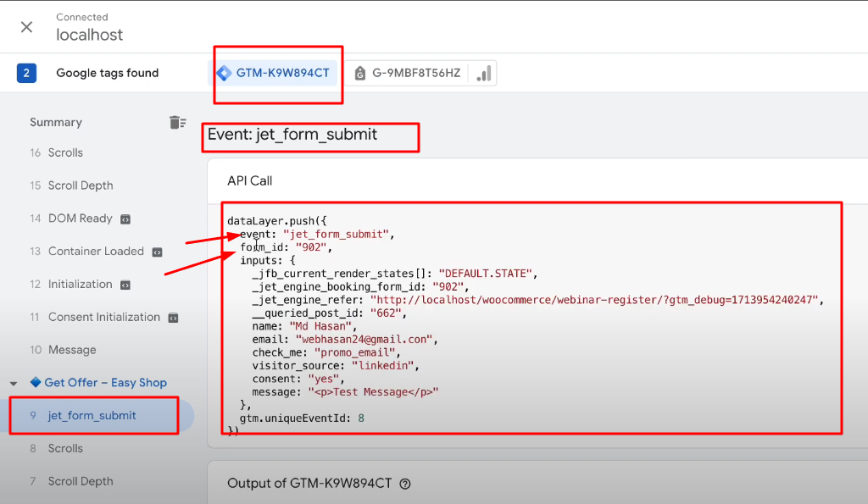
Task: Select event 16 Scrolls
Action: point(57,152)
